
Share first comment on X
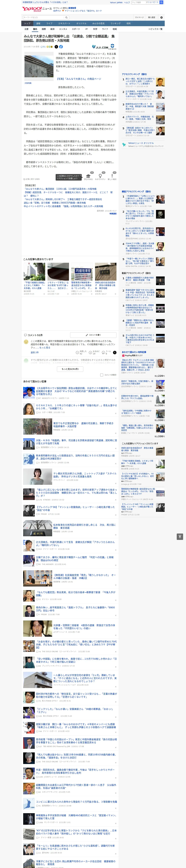pos(115,352)
